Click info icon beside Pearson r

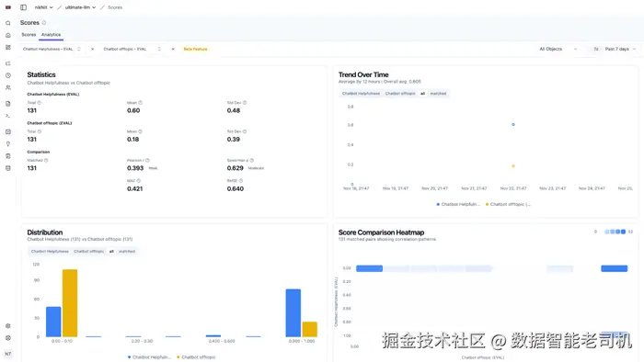click(147, 160)
